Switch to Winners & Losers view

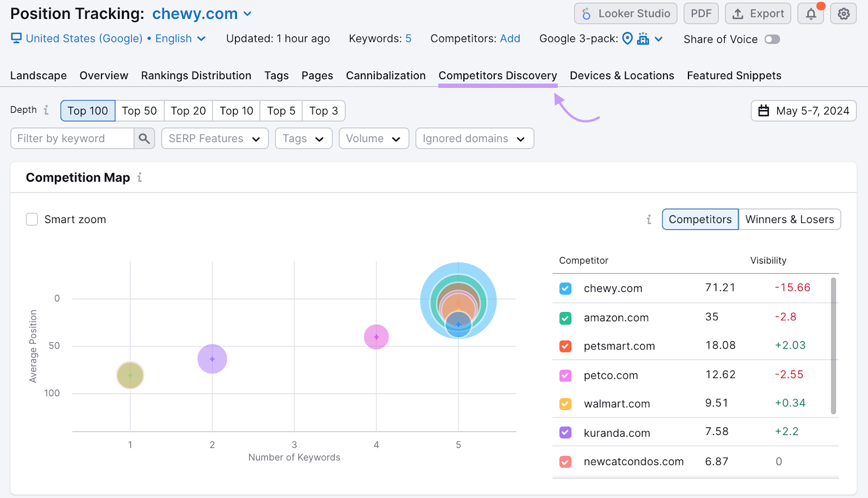tap(790, 219)
